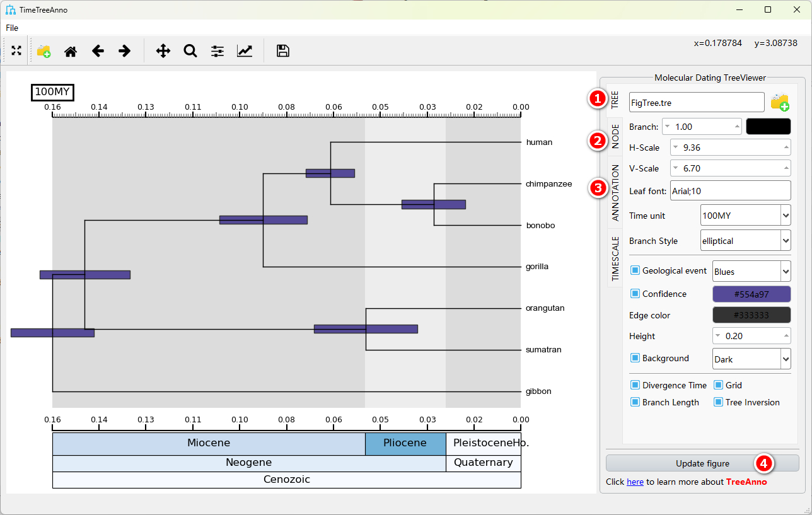Uncheck the Divergence Time checkbox

635,385
